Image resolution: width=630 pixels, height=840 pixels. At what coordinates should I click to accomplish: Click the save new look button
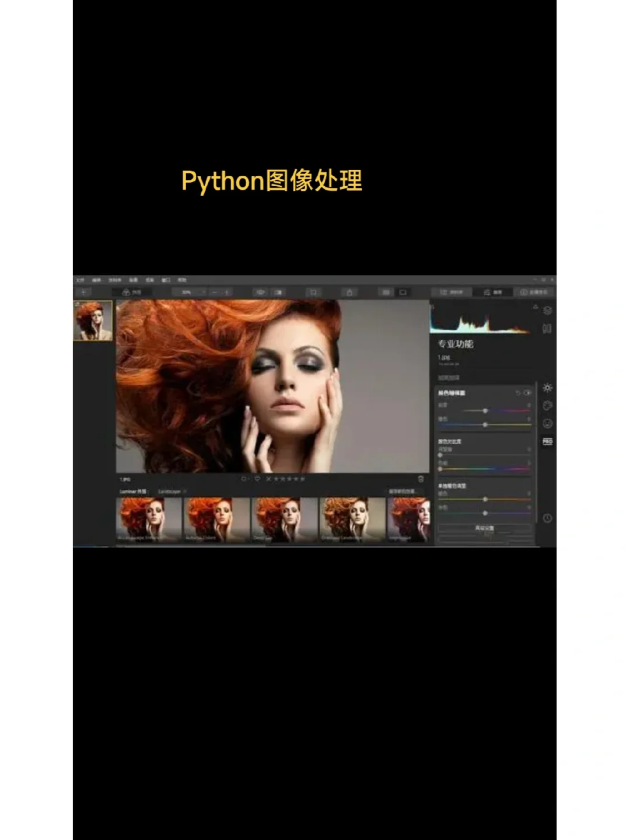(404, 492)
